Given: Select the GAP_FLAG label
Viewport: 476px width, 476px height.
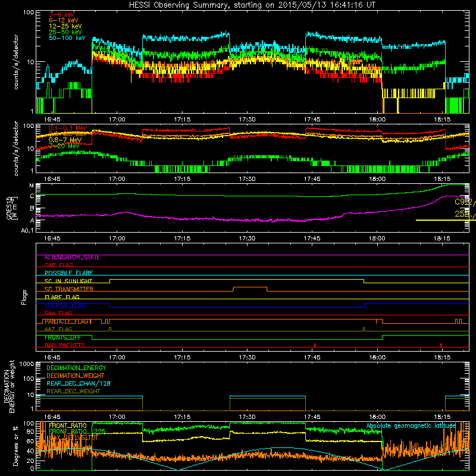Looking at the screenshot, I should (58, 265).
